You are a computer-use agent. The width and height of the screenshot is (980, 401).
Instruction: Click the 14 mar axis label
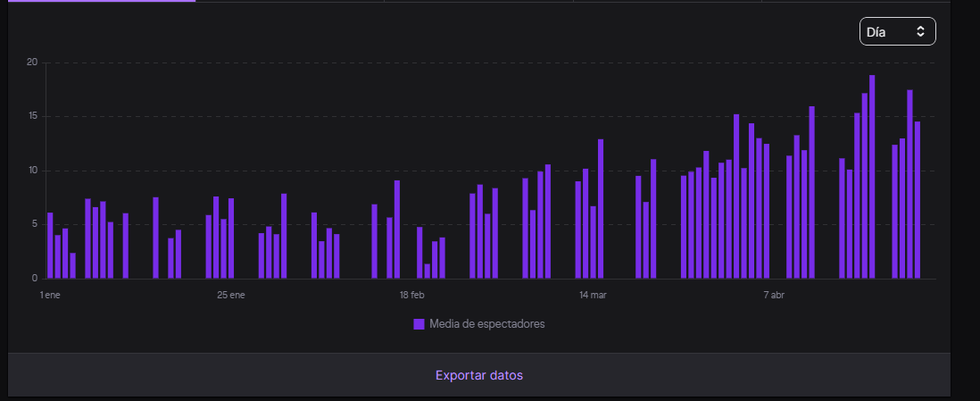[593, 296]
